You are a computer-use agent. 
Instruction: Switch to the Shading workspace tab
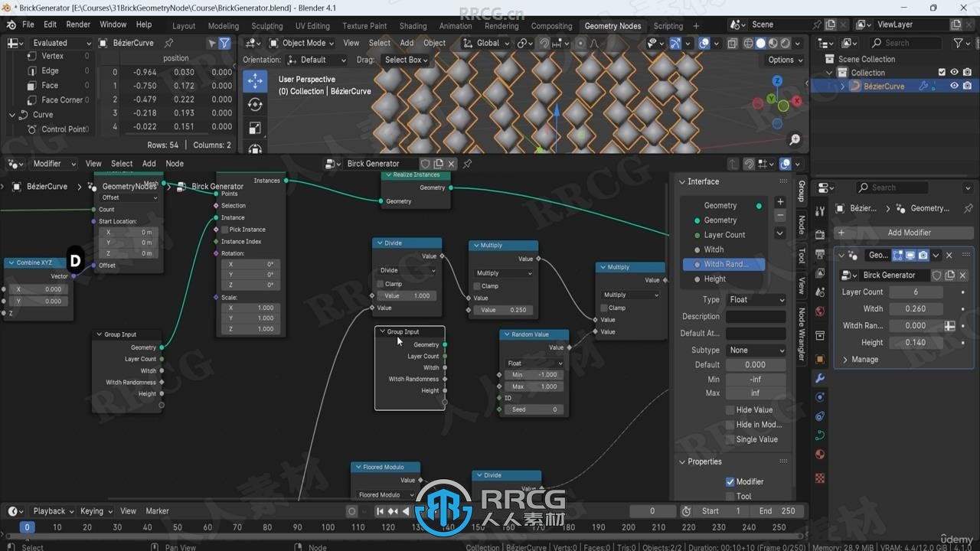(413, 26)
